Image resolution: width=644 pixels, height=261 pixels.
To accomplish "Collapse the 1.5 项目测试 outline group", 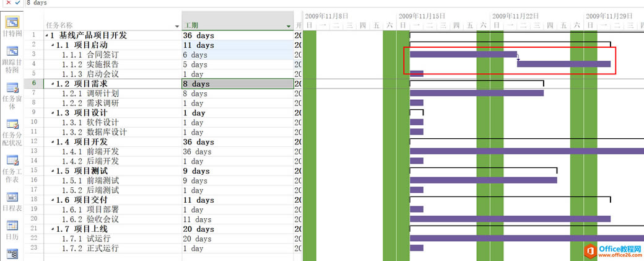I will pyautogui.click(x=52, y=171).
